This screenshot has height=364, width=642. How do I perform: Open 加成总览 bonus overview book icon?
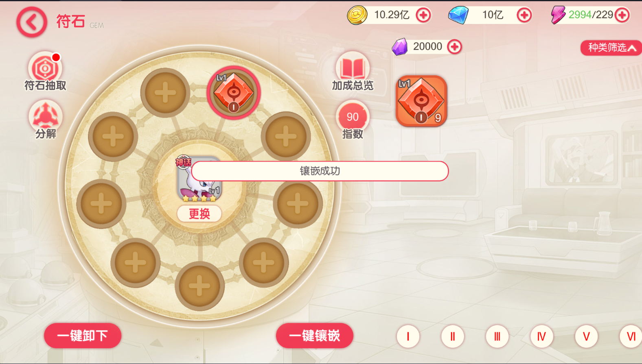(353, 71)
